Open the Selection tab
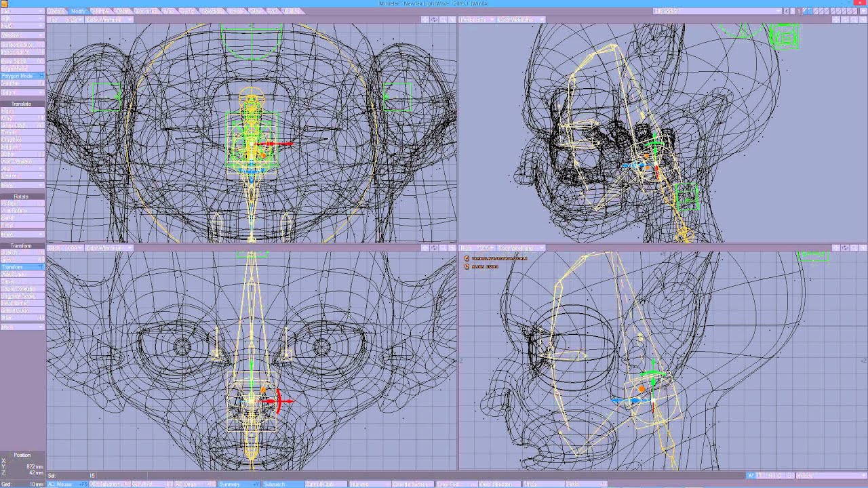868x488 pixels. [x=212, y=11]
